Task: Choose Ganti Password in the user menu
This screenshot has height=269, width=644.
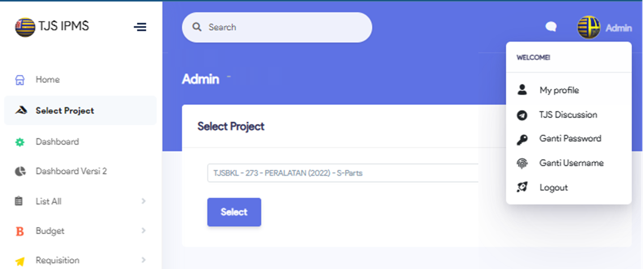Action: click(x=570, y=139)
